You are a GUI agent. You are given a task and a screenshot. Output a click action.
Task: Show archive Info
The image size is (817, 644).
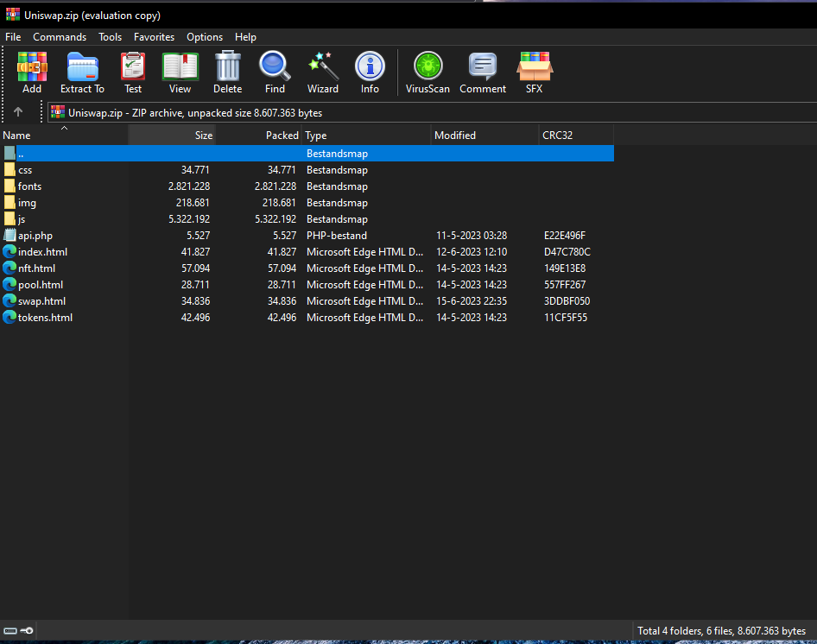[370, 73]
